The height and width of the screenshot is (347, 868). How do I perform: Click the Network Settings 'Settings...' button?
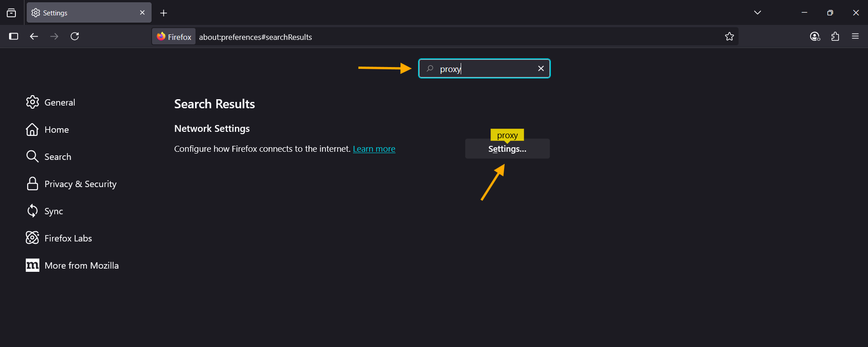coord(507,149)
